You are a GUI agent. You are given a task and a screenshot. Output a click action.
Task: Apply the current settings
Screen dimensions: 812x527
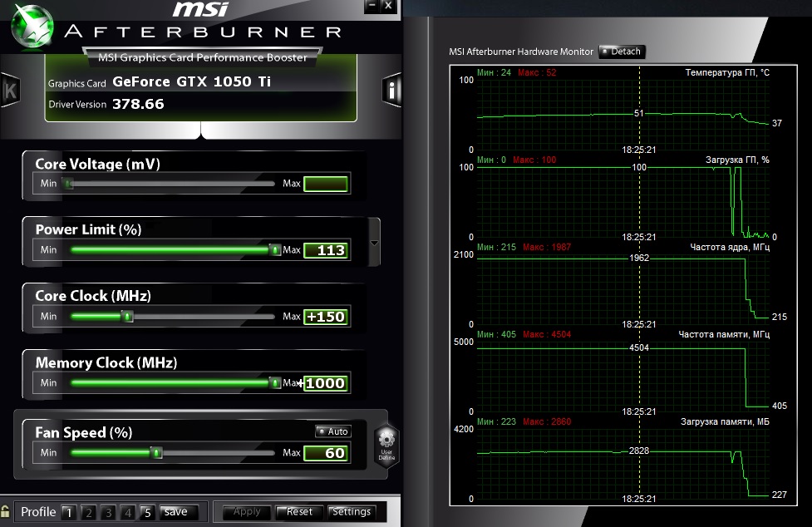tap(247, 511)
